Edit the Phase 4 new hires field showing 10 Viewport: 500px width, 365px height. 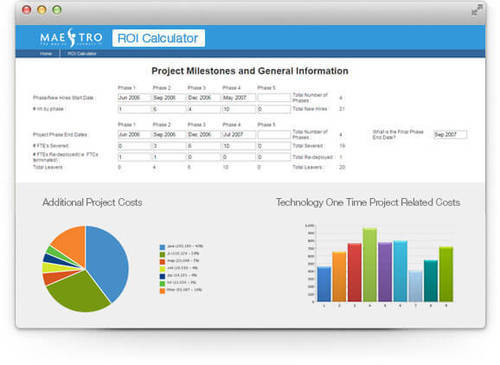pos(239,109)
